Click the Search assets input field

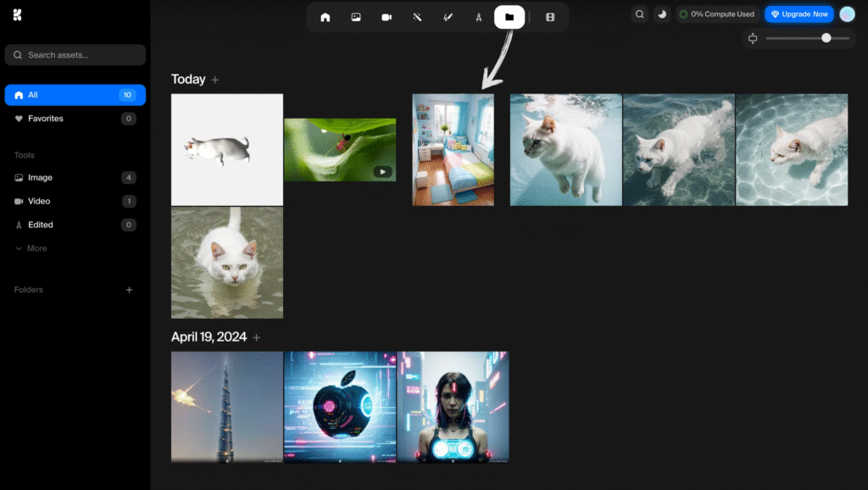coord(75,54)
